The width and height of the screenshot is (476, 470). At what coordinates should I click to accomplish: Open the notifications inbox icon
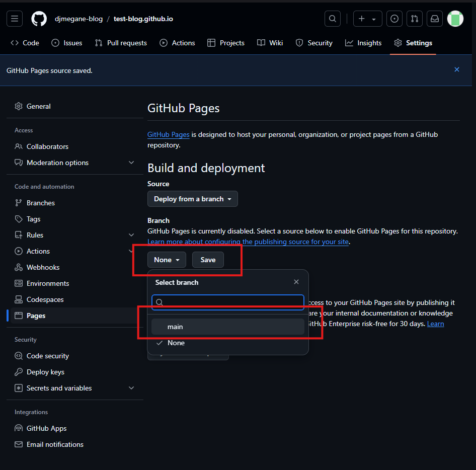click(434, 19)
